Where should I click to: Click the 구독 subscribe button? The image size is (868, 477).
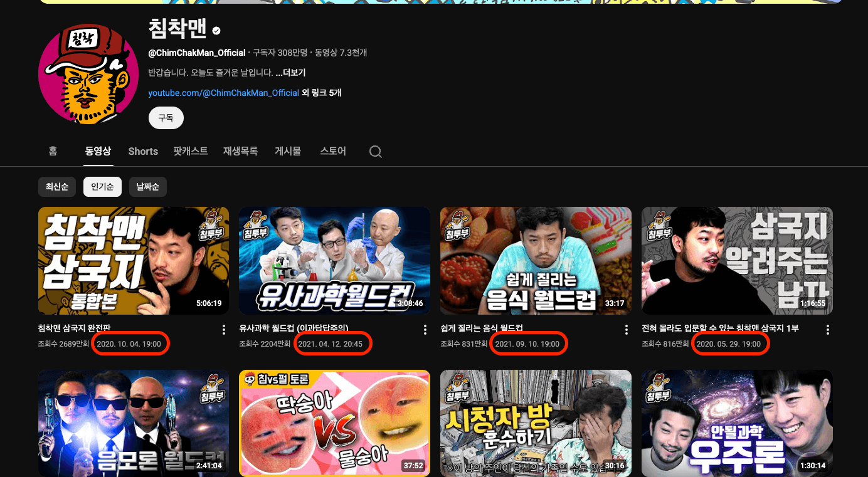[x=166, y=118]
